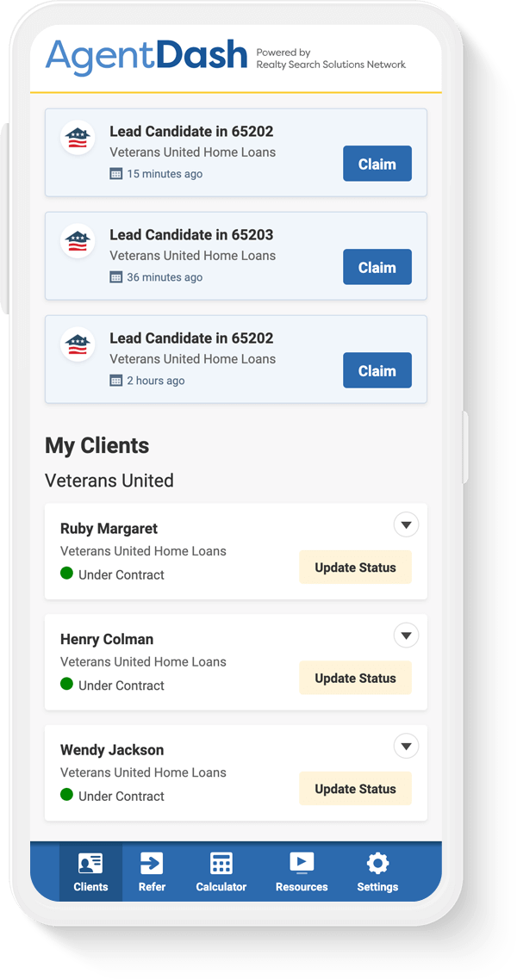The image size is (517, 980).
Task: Claim the Lead Candidate in 65203
Action: [377, 267]
